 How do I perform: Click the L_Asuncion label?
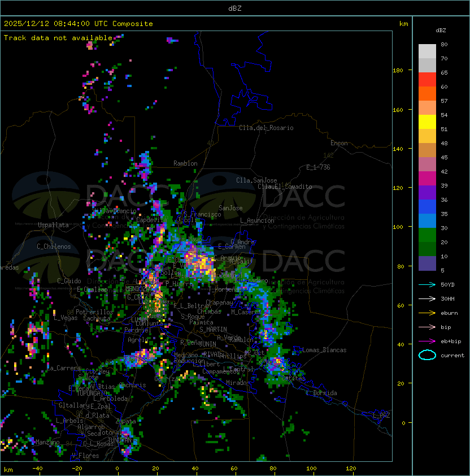[257, 220]
